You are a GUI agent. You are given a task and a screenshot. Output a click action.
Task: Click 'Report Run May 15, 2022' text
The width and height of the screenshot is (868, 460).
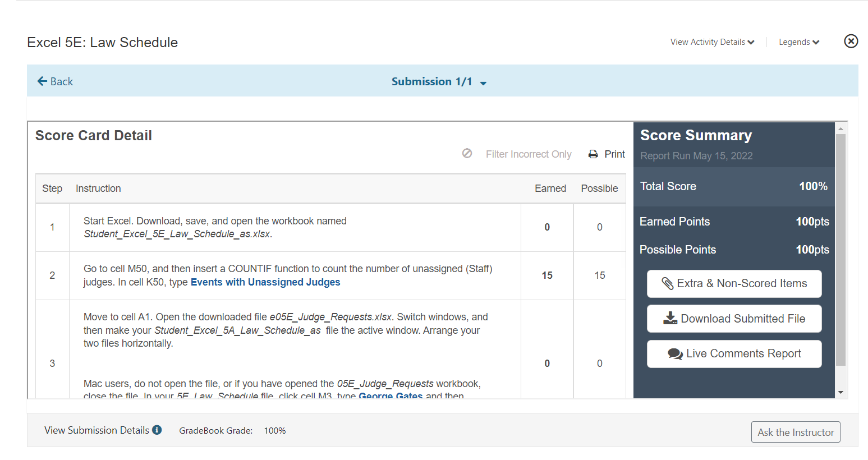point(696,156)
